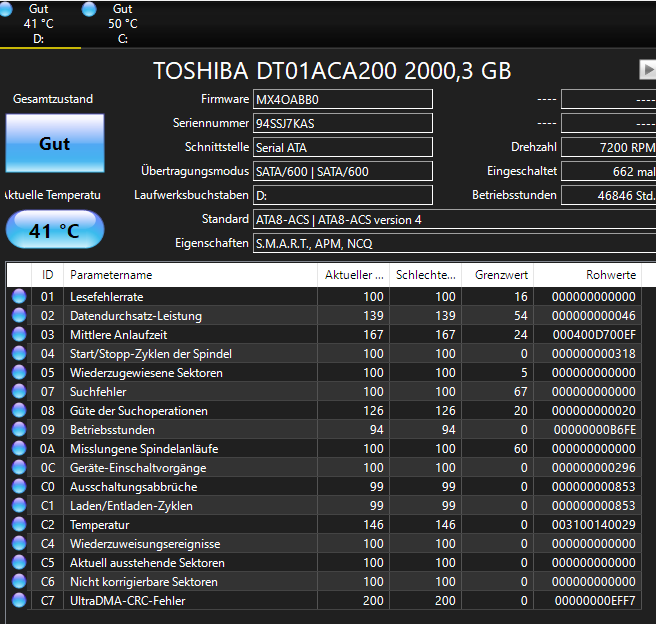Select the Wiederzuweisungsereignisse parameter name
656x624 pixels.
[145, 544]
